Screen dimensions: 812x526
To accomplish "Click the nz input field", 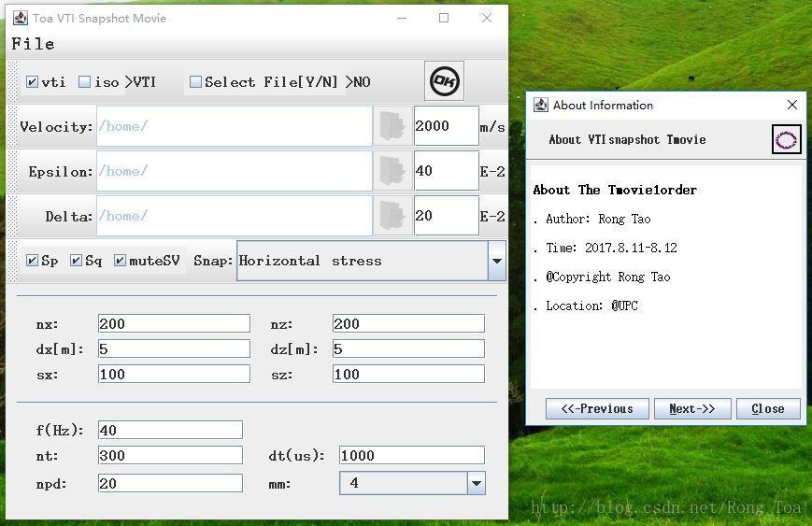I will coord(408,323).
